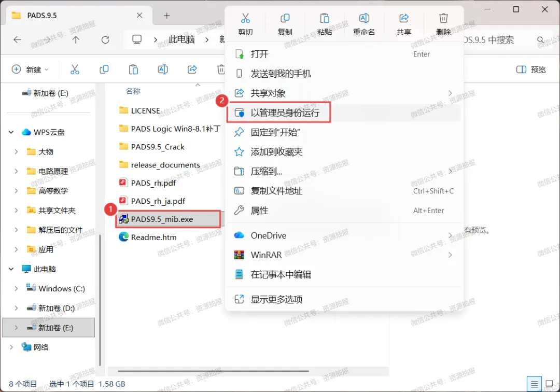The width and height of the screenshot is (560, 392).
Task: Click toolbar Paste icon
Action: (x=134, y=69)
